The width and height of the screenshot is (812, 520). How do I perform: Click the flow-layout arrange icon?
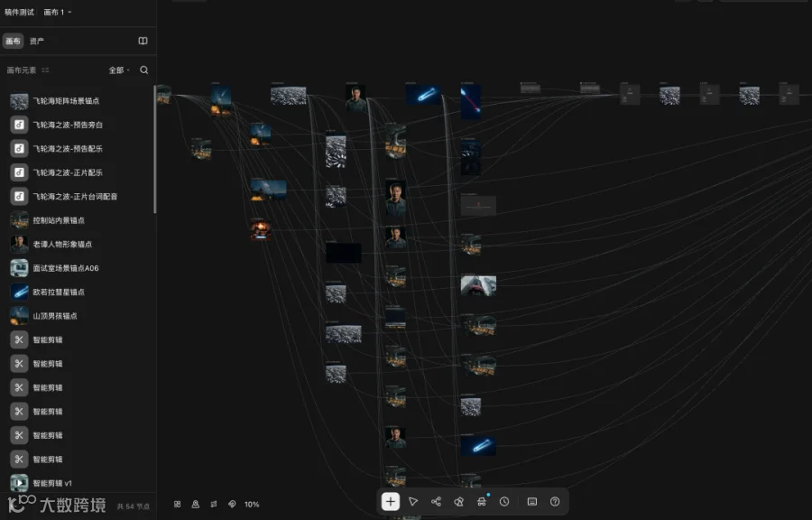[x=214, y=504]
